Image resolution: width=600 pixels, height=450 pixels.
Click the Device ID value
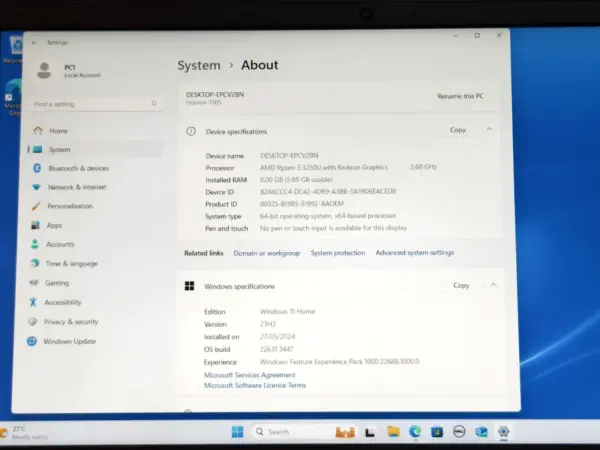click(328, 191)
